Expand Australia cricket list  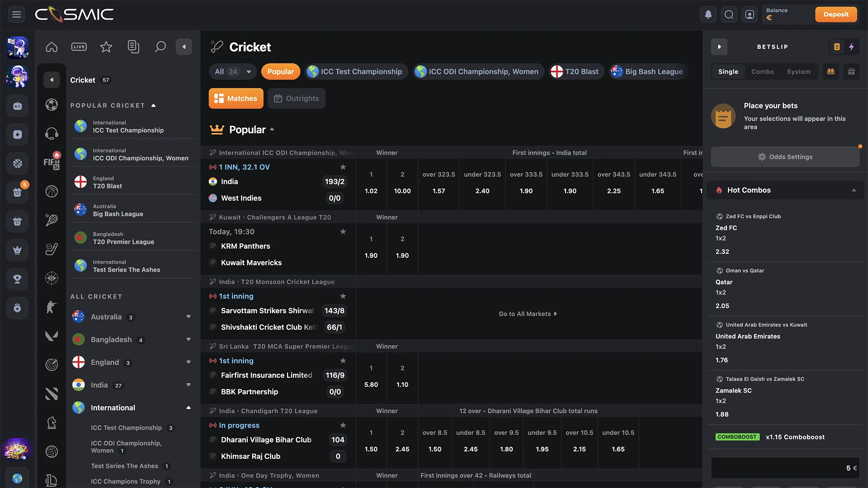coord(189,317)
